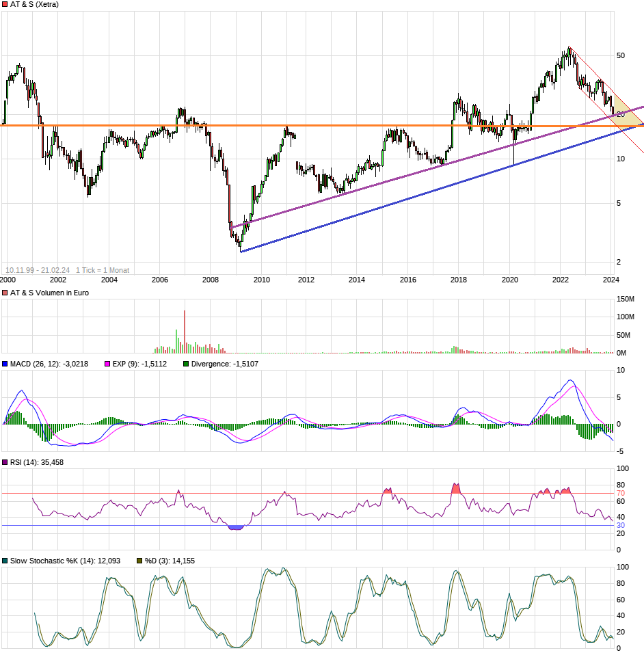Click the -5 label on MACD axis
644x655 pixels.
[x=620, y=451]
